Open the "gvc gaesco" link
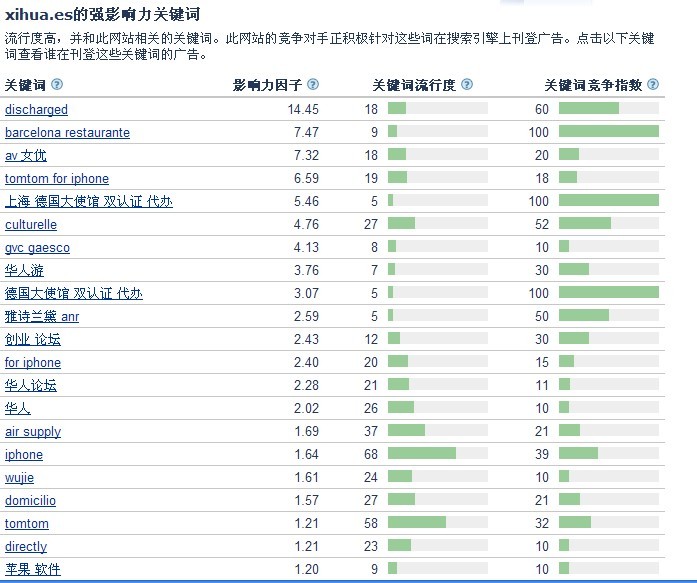Viewport: 697px width, 583px height. point(37,248)
